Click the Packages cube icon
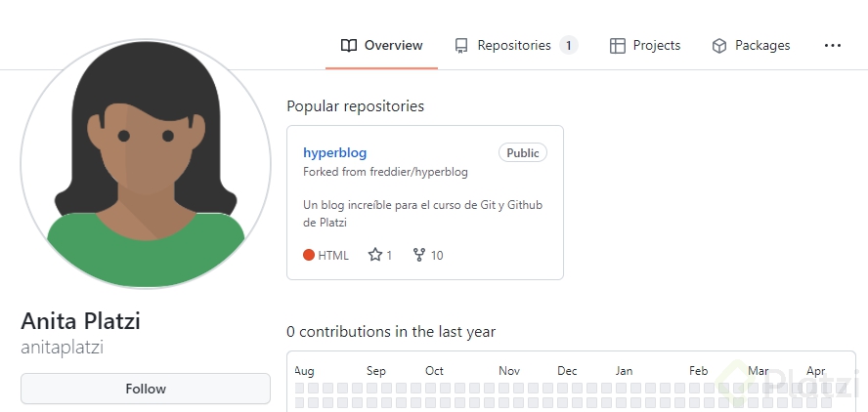This screenshot has width=868, height=412. click(x=719, y=46)
